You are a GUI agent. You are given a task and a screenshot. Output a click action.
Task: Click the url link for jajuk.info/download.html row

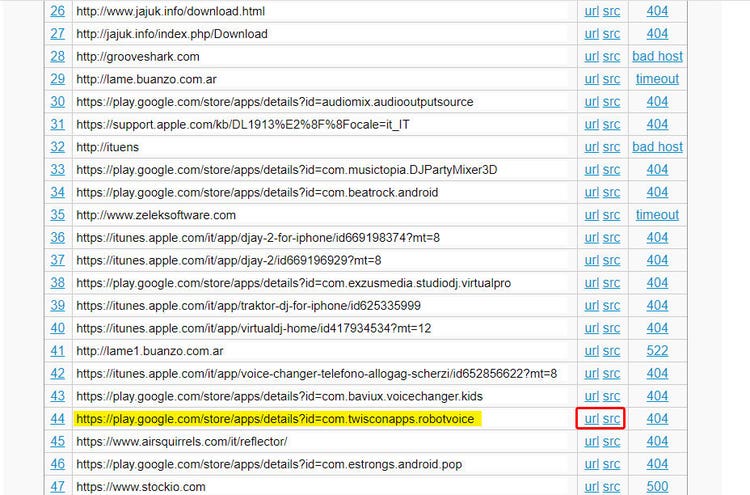(591, 11)
